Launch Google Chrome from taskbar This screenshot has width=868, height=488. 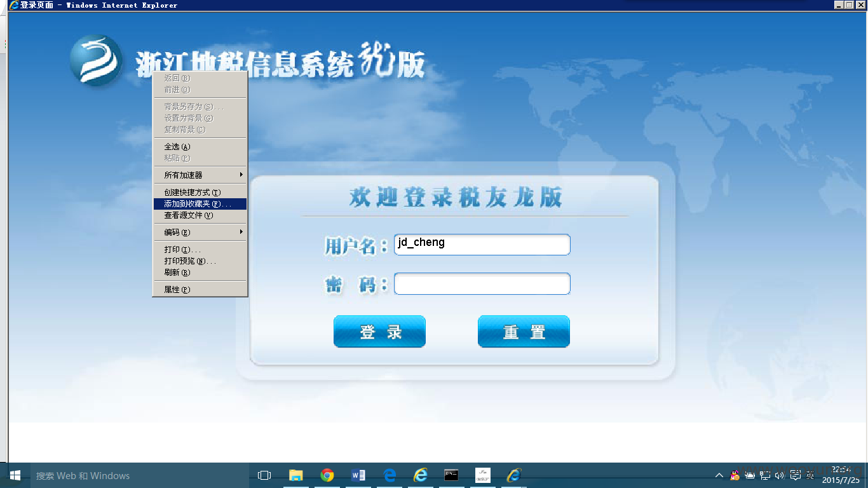(x=327, y=475)
